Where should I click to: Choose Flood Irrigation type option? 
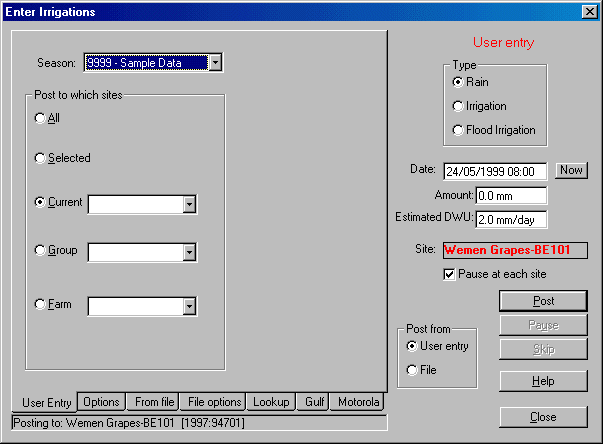(458, 130)
